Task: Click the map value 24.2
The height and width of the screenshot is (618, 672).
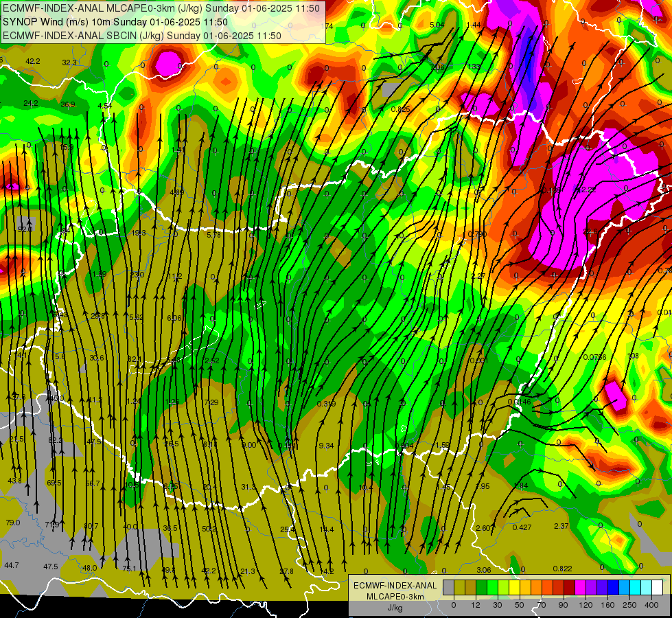Action: pyautogui.click(x=31, y=104)
